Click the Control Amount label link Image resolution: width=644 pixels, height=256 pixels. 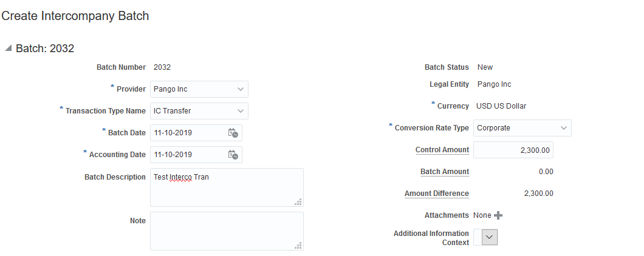coord(442,150)
